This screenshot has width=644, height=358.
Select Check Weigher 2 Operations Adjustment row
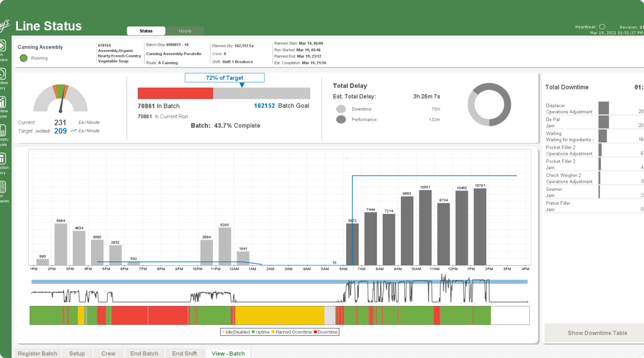[x=595, y=178]
